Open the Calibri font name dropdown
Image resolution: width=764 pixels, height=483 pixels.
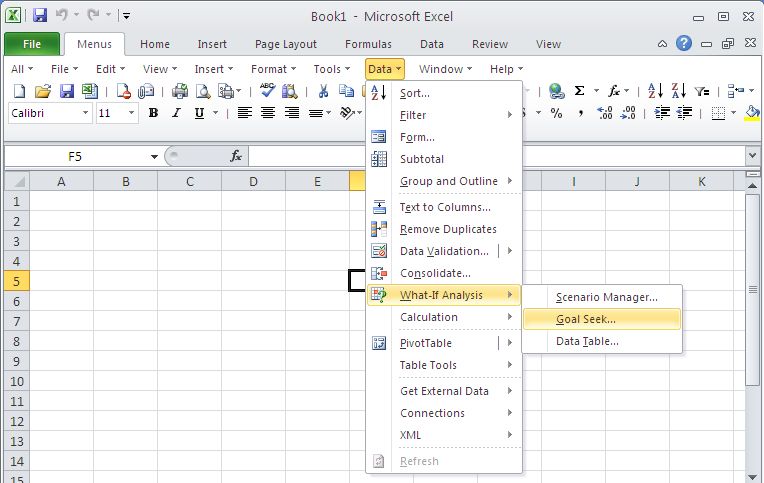pyautogui.click(x=85, y=114)
